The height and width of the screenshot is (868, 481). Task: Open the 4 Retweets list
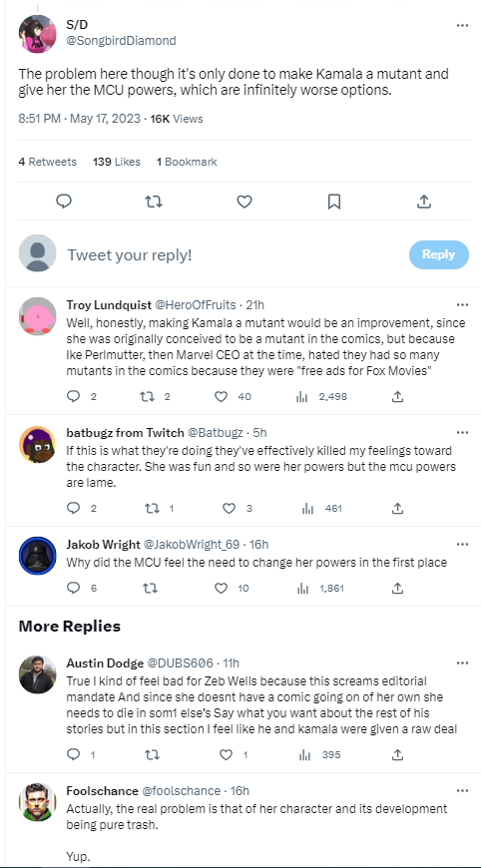(x=48, y=162)
